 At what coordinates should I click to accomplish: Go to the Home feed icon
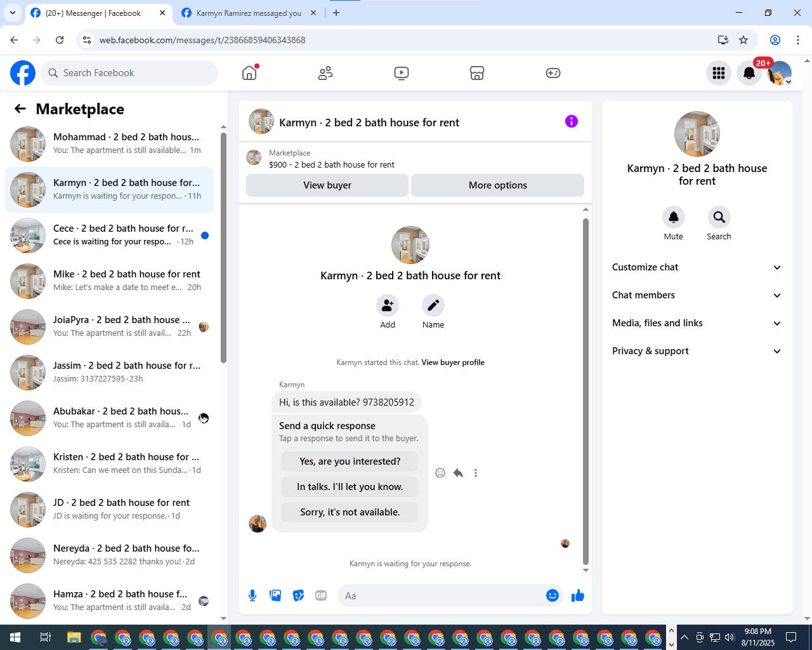click(249, 73)
